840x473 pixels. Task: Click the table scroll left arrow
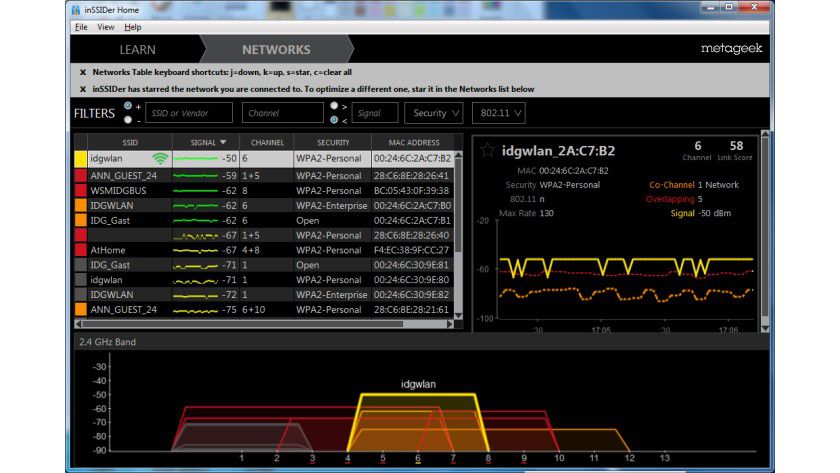(x=78, y=324)
